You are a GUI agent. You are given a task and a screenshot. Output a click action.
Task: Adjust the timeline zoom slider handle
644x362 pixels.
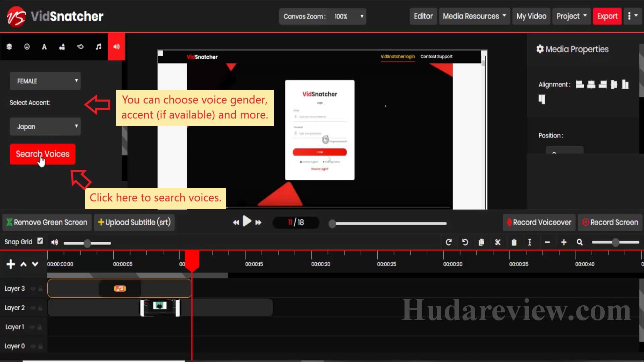pyautogui.click(x=615, y=242)
